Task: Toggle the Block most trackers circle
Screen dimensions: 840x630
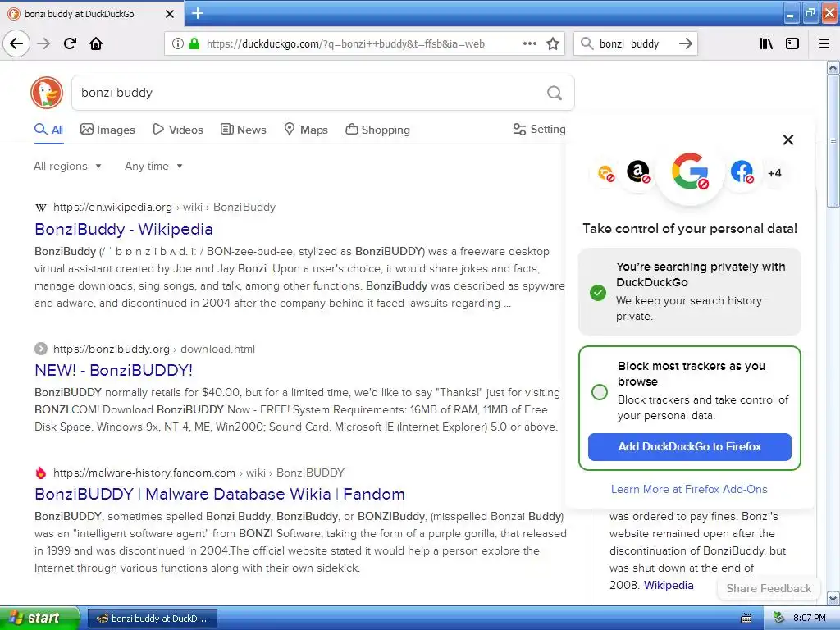Action: click(x=600, y=391)
